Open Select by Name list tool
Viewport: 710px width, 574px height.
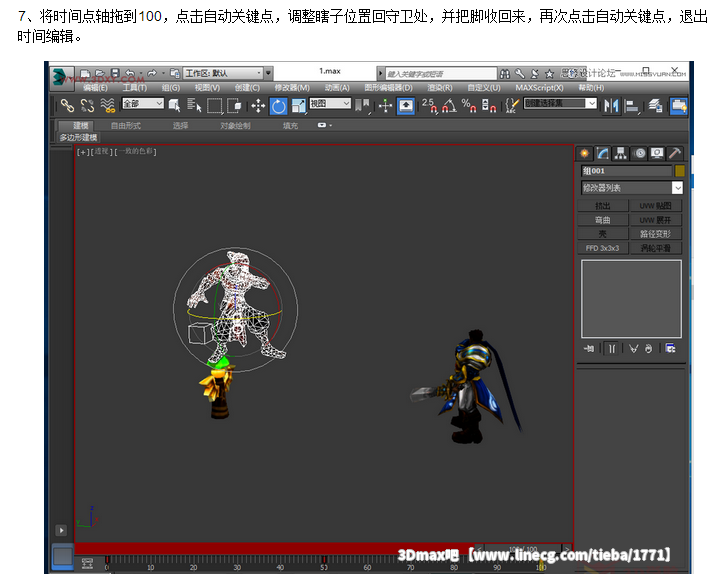pyautogui.click(x=194, y=105)
